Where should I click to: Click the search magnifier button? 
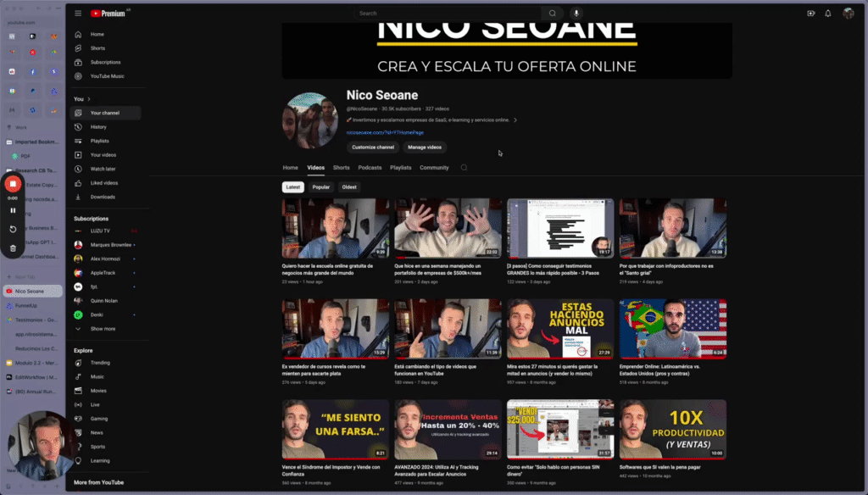point(553,14)
